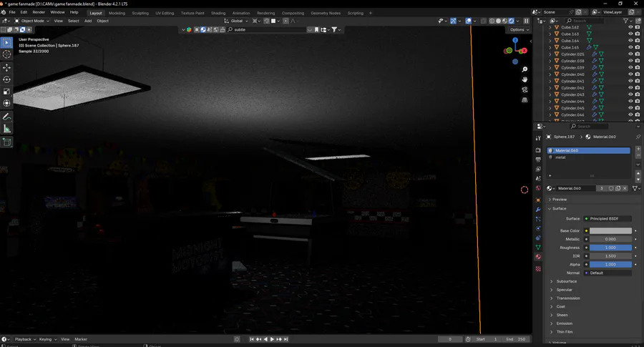Open the Modifiers wrench properties tab
The height and width of the screenshot is (347, 644).
click(x=538, y=210)
